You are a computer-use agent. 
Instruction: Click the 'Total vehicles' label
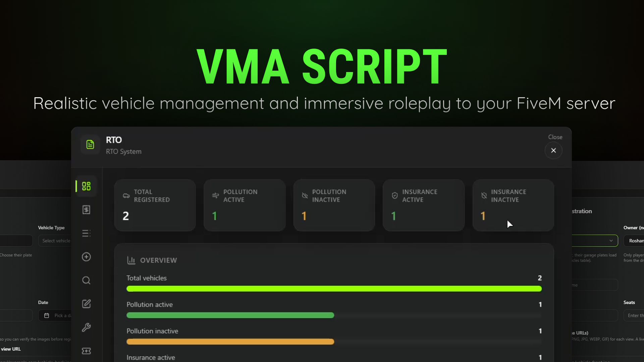(x=147, y=278)
